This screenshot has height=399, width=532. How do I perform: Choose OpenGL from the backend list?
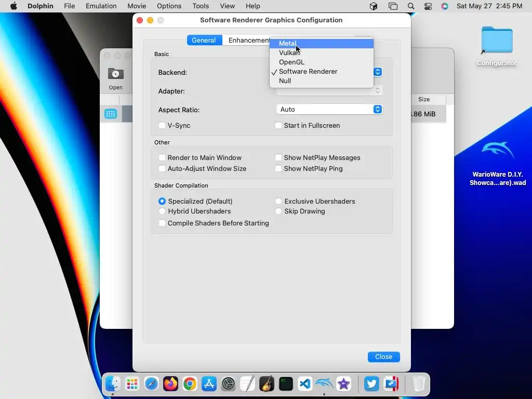(321, 62)
